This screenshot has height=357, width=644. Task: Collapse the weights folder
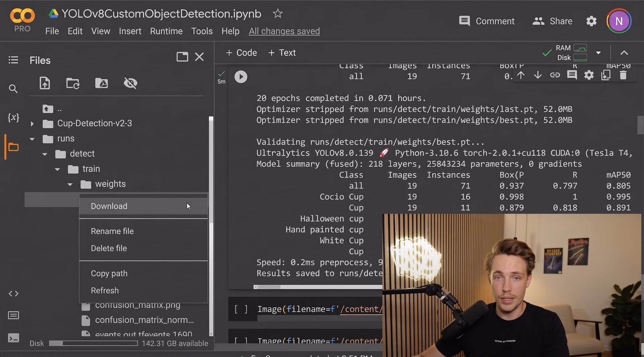click(70, 184)
